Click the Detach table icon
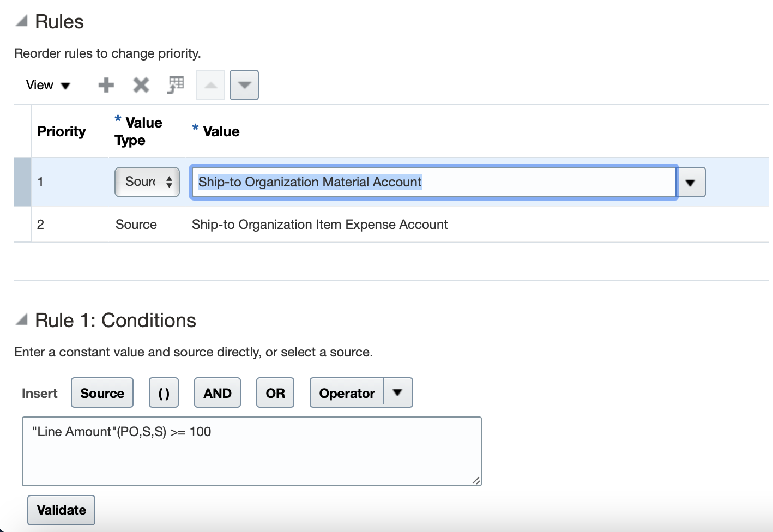 [x=176, y=85]
